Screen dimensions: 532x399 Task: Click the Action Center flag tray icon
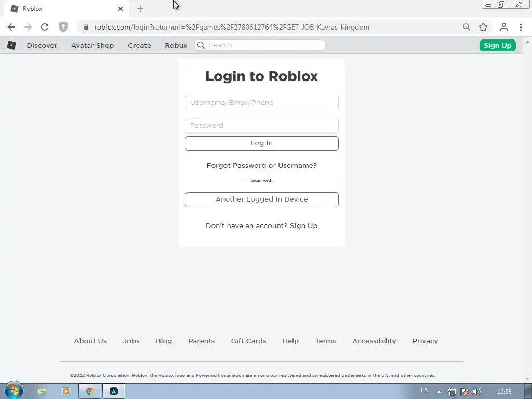pyautogui.click(x=464, y=392)
